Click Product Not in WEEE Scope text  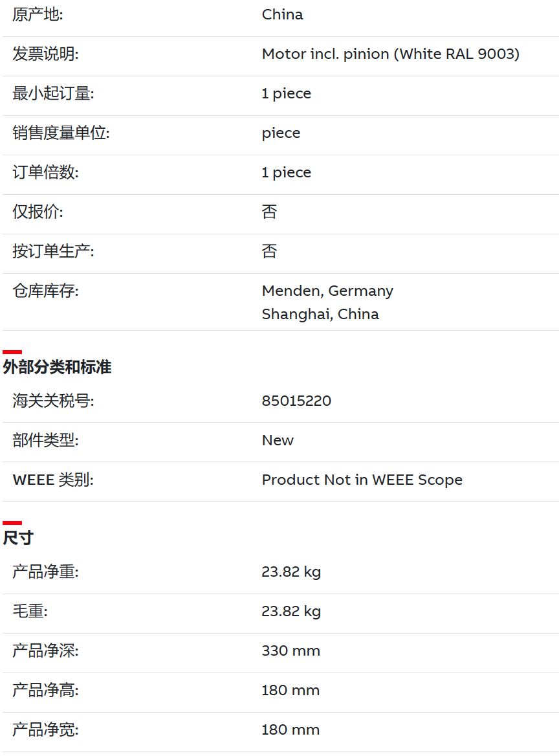362,480
